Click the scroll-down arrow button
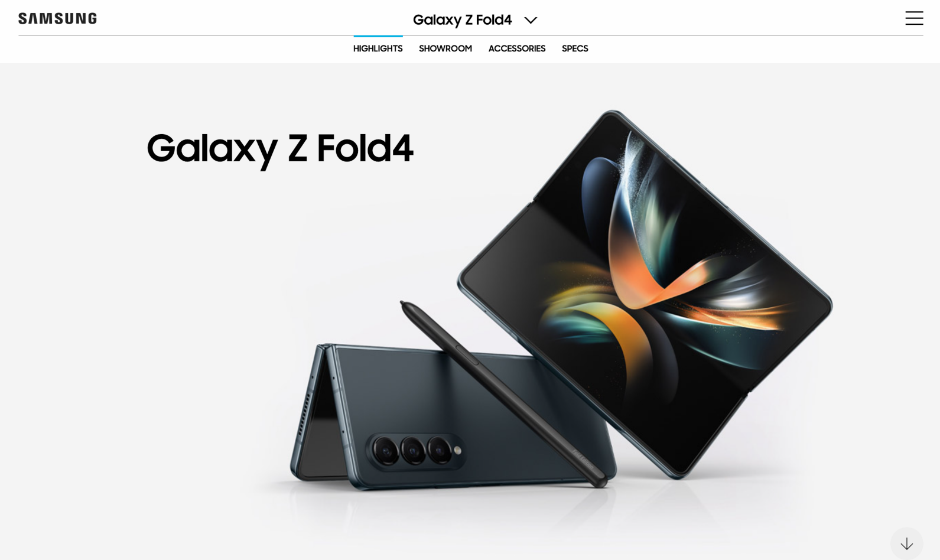 point(907,543)
